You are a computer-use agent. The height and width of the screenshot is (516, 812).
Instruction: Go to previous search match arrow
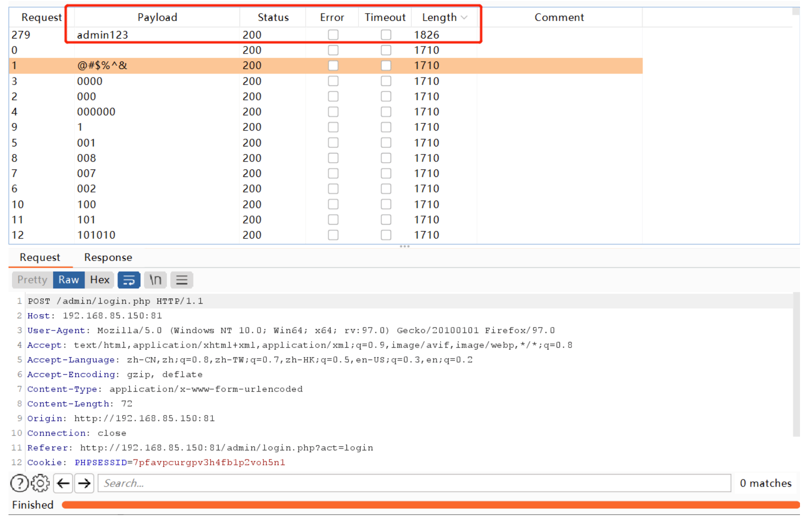pos(63,483)
